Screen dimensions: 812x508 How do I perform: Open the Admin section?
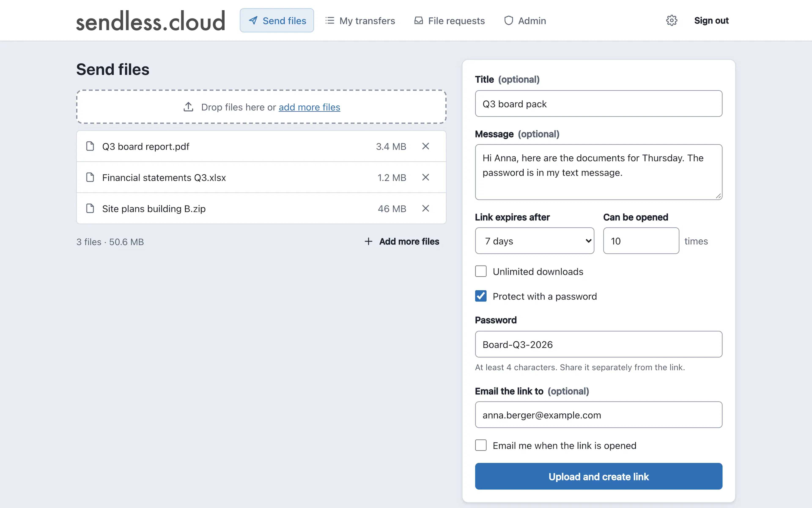525,21
